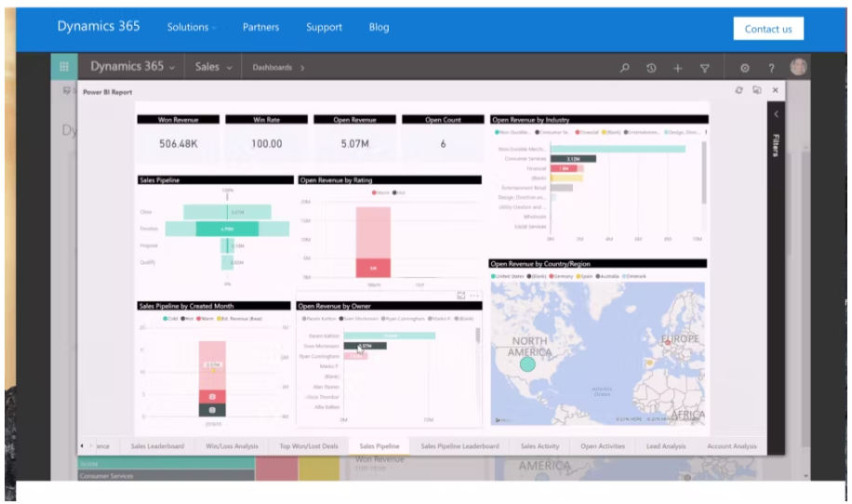The width and height of the screenshot is (852, 504).
Task: Click the vertical Filters label
Action: 776,145
